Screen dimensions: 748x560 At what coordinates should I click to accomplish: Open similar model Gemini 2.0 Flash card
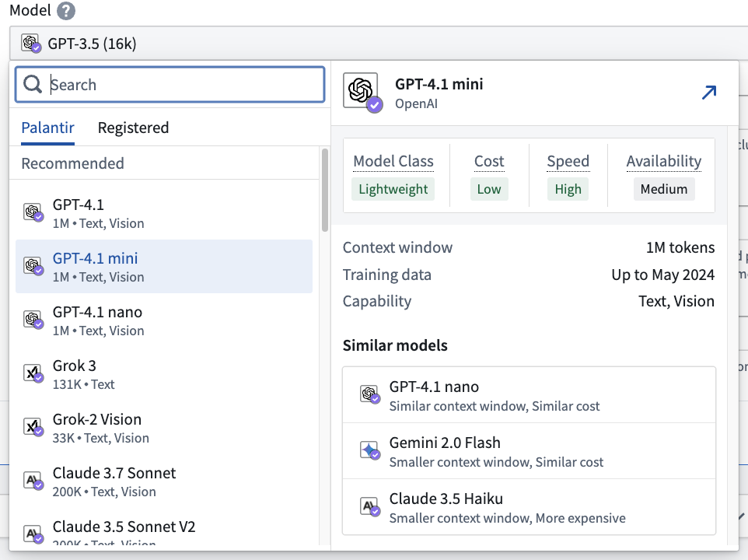click(x=529, y=451)
